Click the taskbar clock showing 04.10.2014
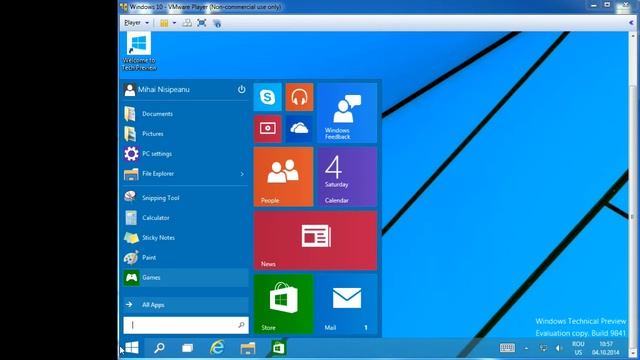Screen dimensions: 640x360 [606, 348]
